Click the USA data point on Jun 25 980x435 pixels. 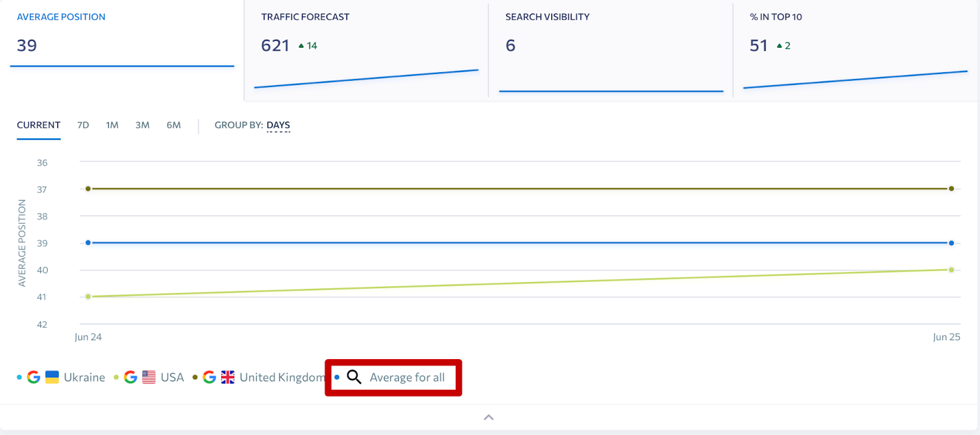(951, 270)
